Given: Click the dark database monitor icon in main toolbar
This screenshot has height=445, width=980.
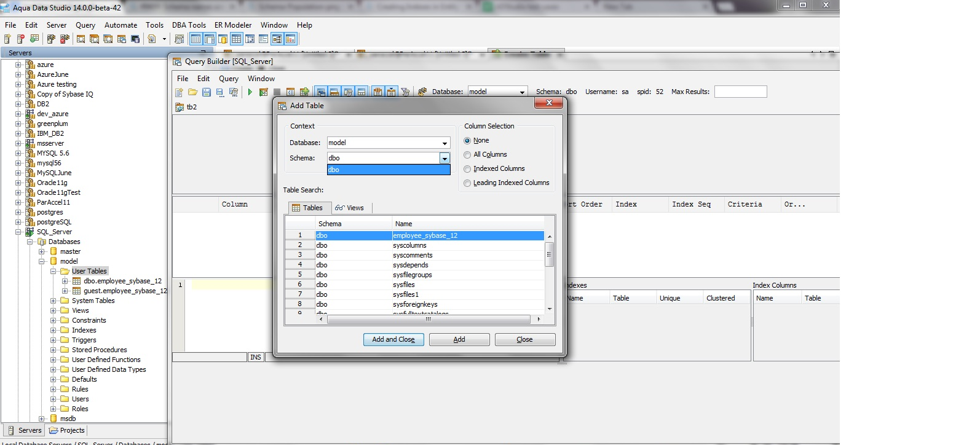Looking at the screenshot, I should click(x=135, y=39).
